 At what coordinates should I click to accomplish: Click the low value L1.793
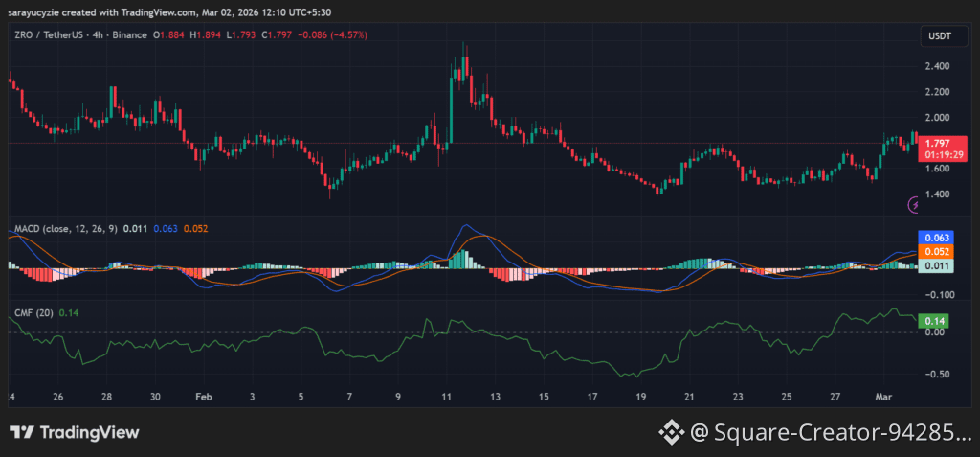point(242,35)
